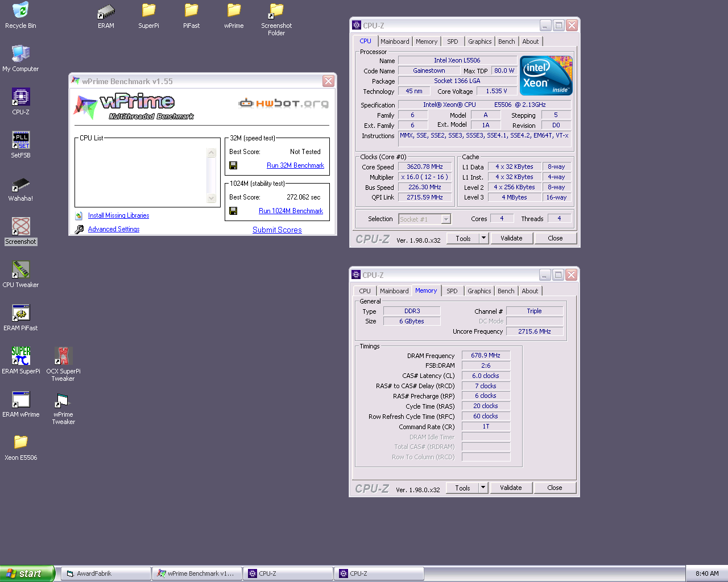Open Bench tab in upper CPU-Z
The image size is (728, 582).
(x=507, y=41)
